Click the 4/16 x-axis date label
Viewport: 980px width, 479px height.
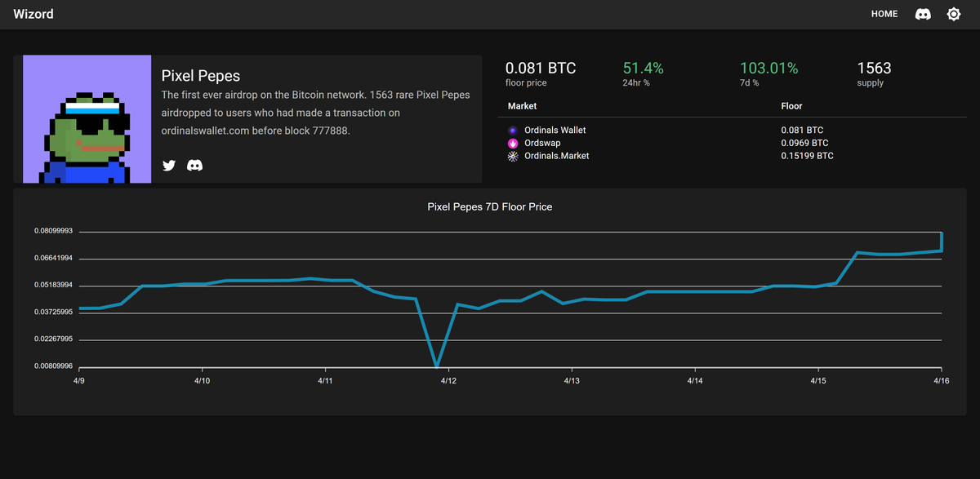(941, 380)
